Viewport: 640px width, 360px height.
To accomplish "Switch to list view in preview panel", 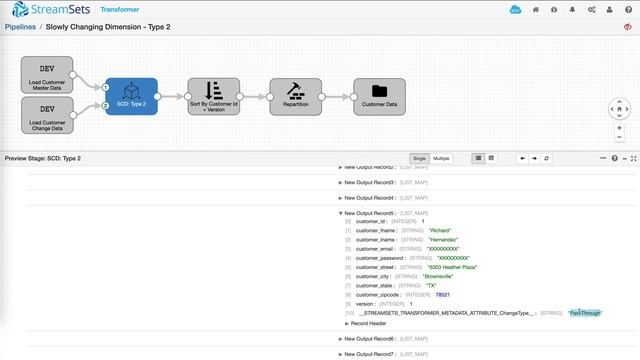I will [478, 158].
